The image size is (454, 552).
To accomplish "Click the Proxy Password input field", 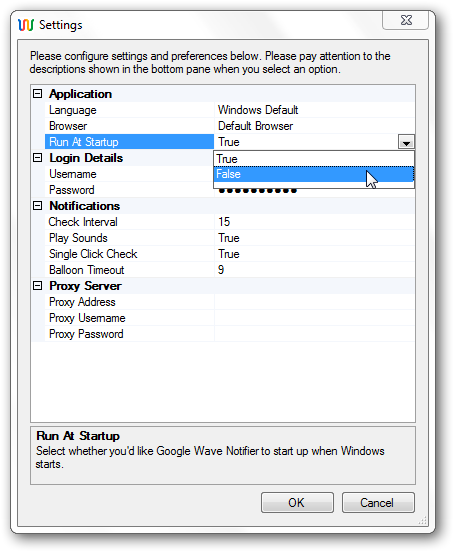I will 314,334.
